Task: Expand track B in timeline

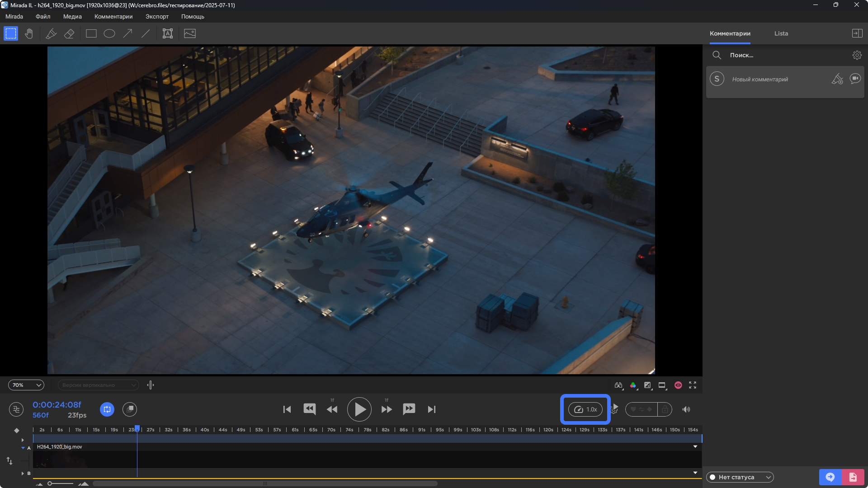Action: [x=23, y=473]
